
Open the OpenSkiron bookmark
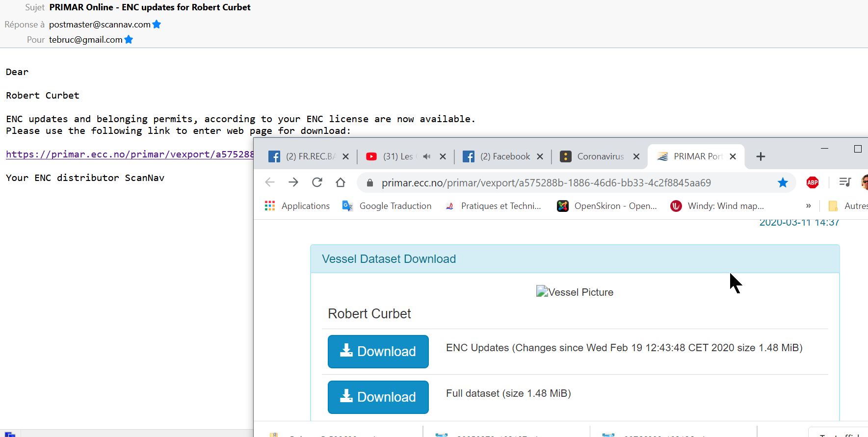point(607,206)
